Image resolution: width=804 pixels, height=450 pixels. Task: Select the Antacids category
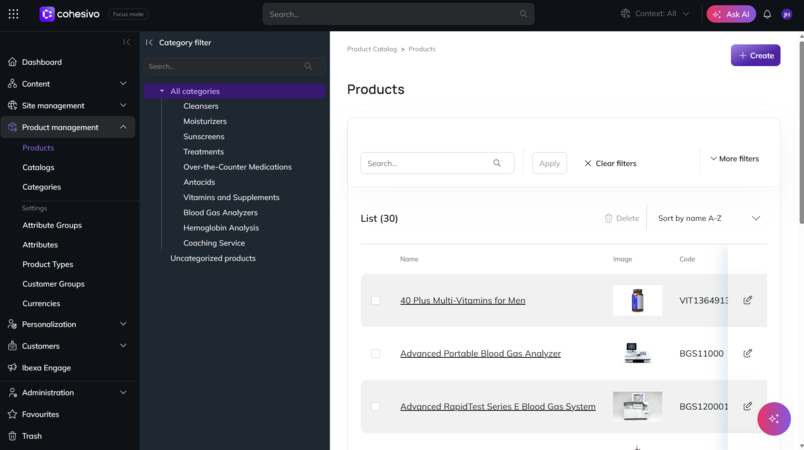point(199,182)
